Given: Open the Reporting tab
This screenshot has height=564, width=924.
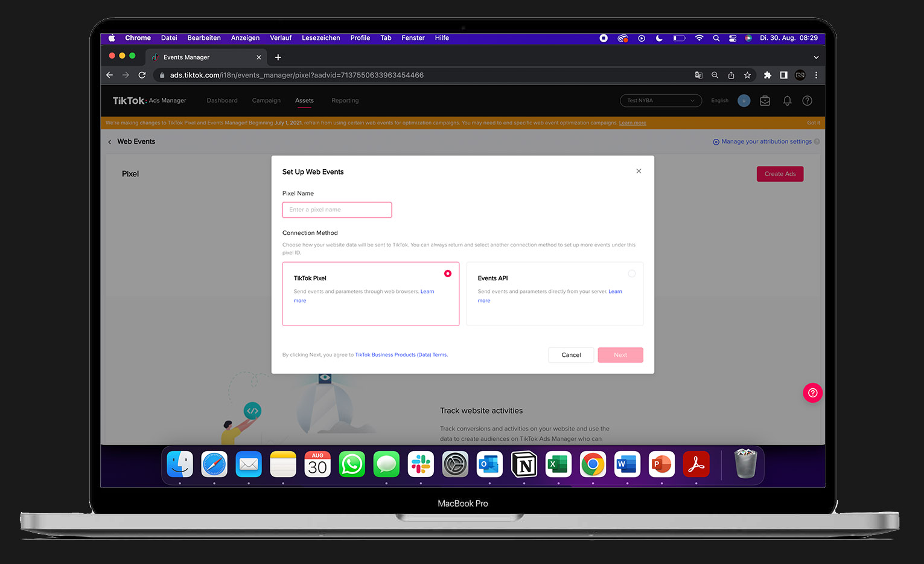Looking at the screenshot, I should [x=345, y=101].
